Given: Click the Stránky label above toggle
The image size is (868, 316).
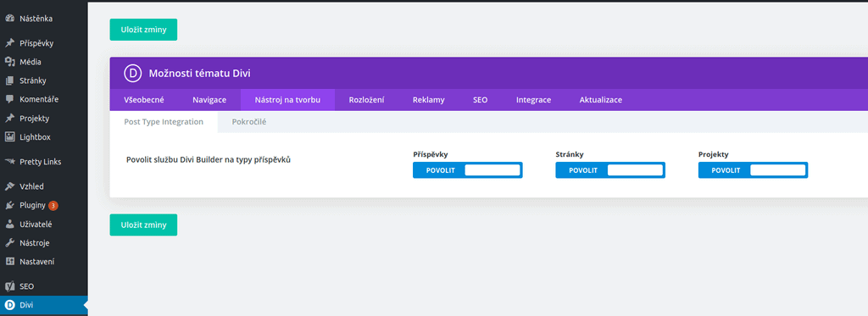Looking at the screenshot, I should point(570,154).
